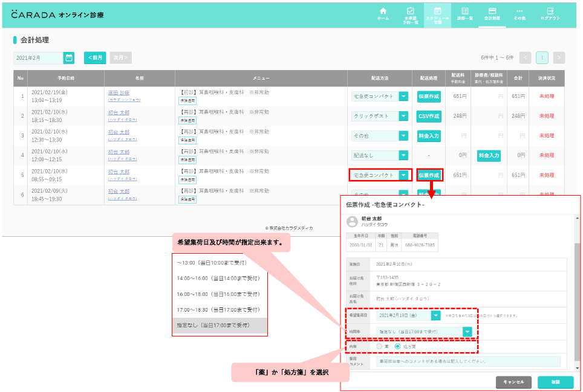Select the 処方箋 radio button
The width and height of the screenshot is (583, 392).
pos(397,346)
